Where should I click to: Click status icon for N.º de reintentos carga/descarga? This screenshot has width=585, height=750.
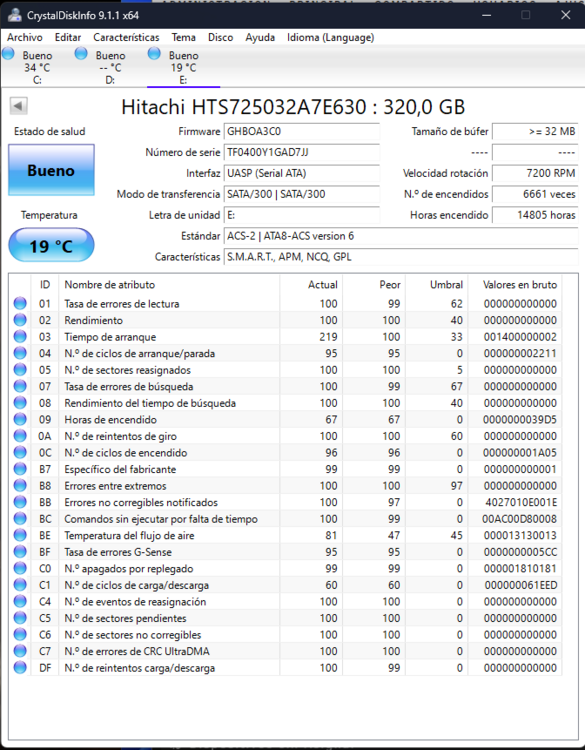(20, 667)
